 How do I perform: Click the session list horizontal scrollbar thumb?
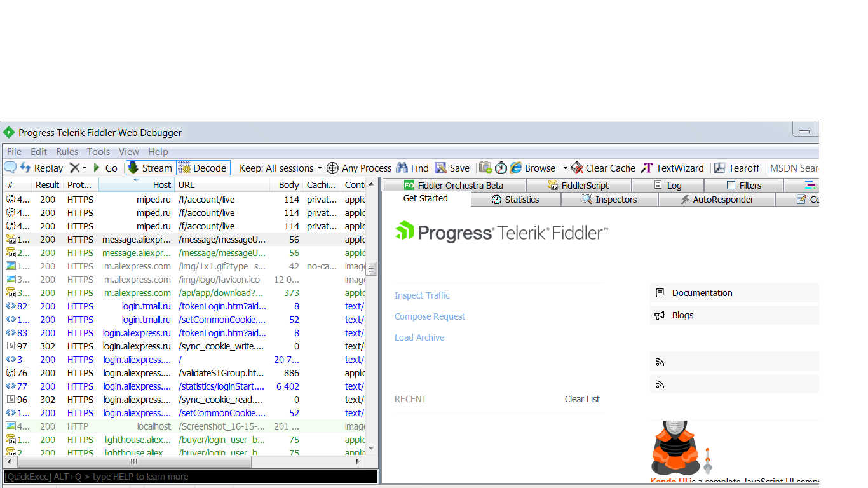click(x=133, y=461)
